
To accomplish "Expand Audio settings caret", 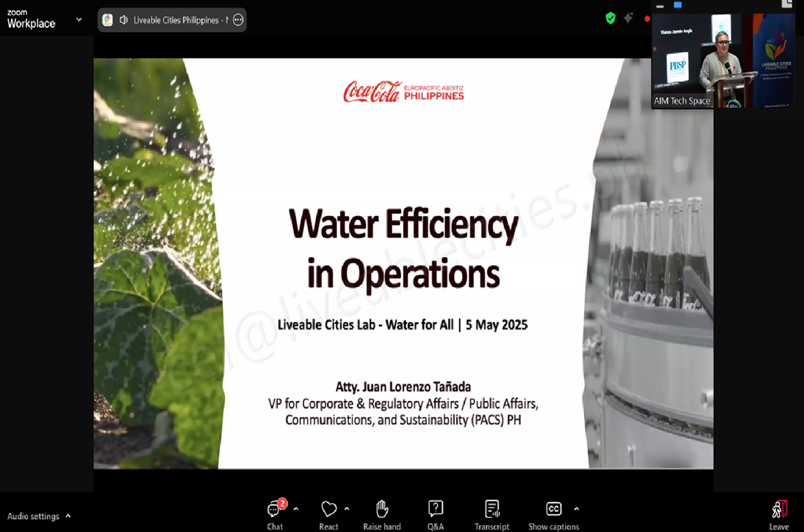I will (x=68, y=516).
